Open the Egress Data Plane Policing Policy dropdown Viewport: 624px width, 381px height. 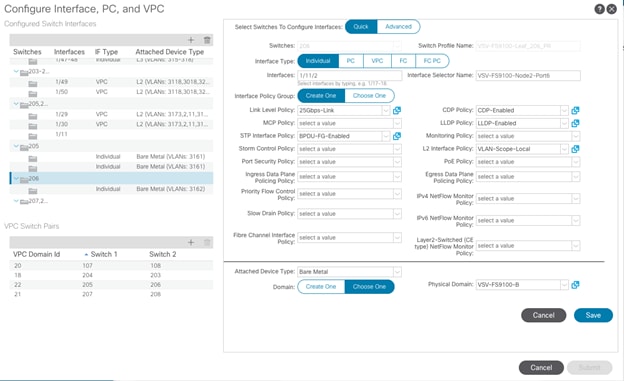pos(575,177)
